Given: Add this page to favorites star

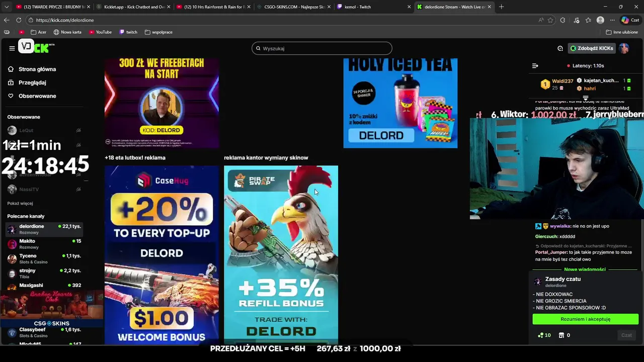Looking at the screenshot, I should click(x=550, y=20).
